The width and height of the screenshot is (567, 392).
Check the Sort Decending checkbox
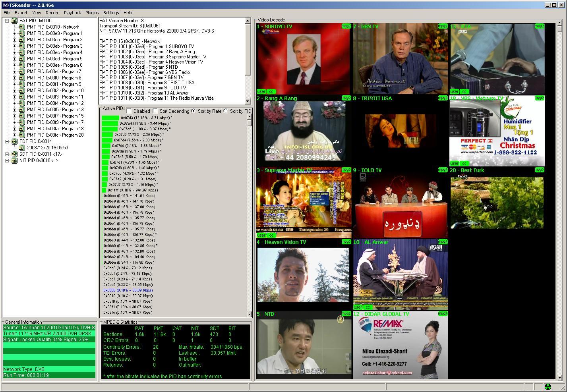point(155,111)
